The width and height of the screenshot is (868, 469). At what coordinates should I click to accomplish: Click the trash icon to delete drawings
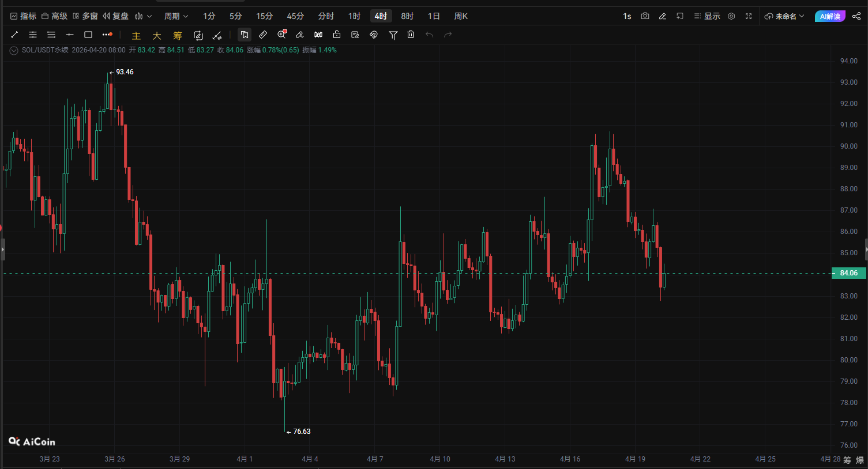pos(411,35)
